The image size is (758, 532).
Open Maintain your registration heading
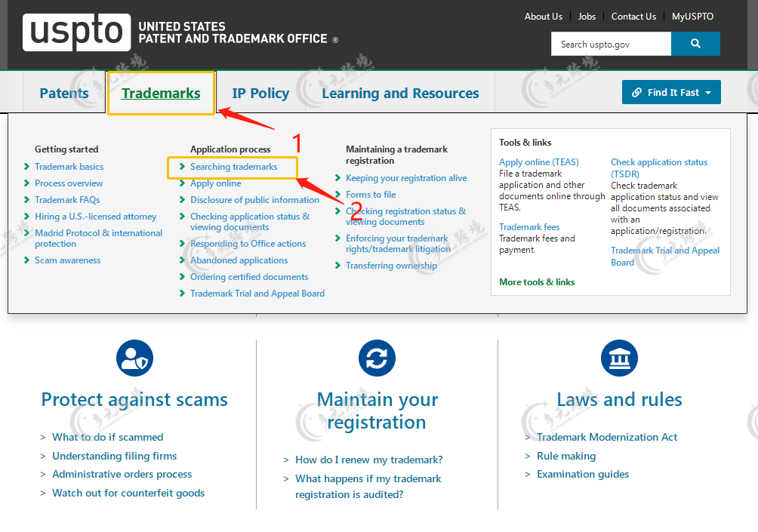pos(377,411)
